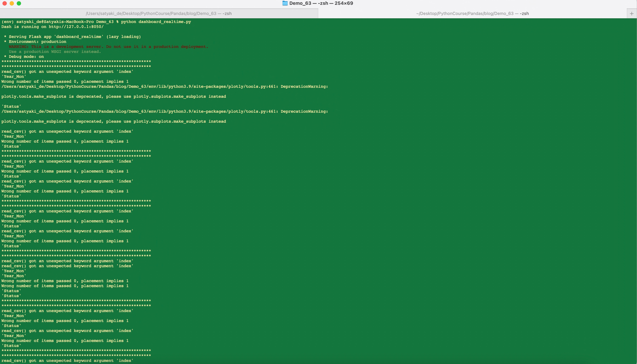Viewport: 637px width, 364px height.
Task: Click the 'Environment: production' line
Action: pyautogui.click(x=37, y=42)
